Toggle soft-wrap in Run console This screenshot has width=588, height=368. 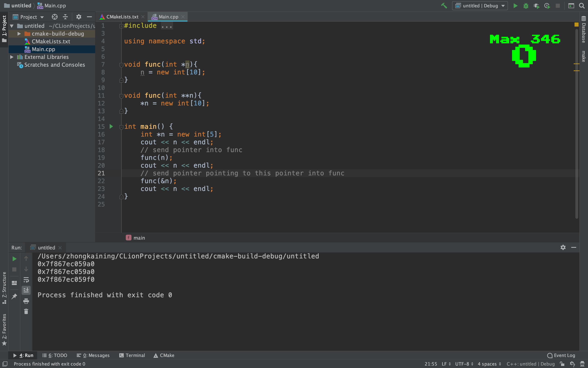point(26,280)
